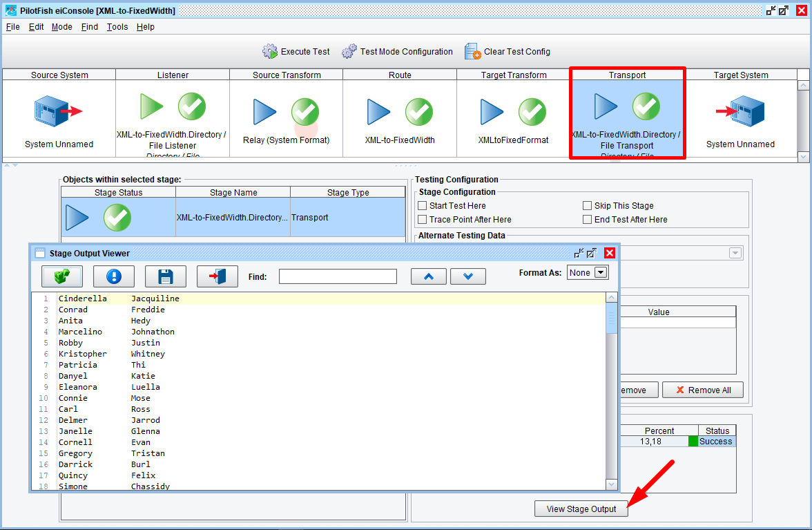The width and height of the screenshot is (812, 530).
Task: Open the Tools menu
Action: 117,27
